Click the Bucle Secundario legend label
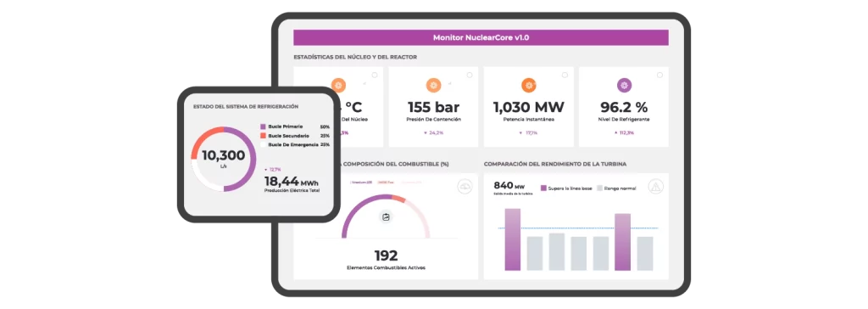Viewport: 868px width, 309px height. point(288,135)
